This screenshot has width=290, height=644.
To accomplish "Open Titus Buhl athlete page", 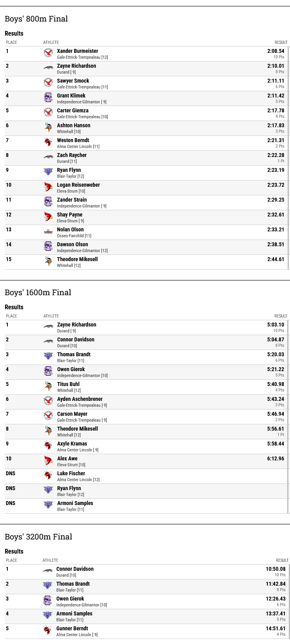I will [68, 384].
